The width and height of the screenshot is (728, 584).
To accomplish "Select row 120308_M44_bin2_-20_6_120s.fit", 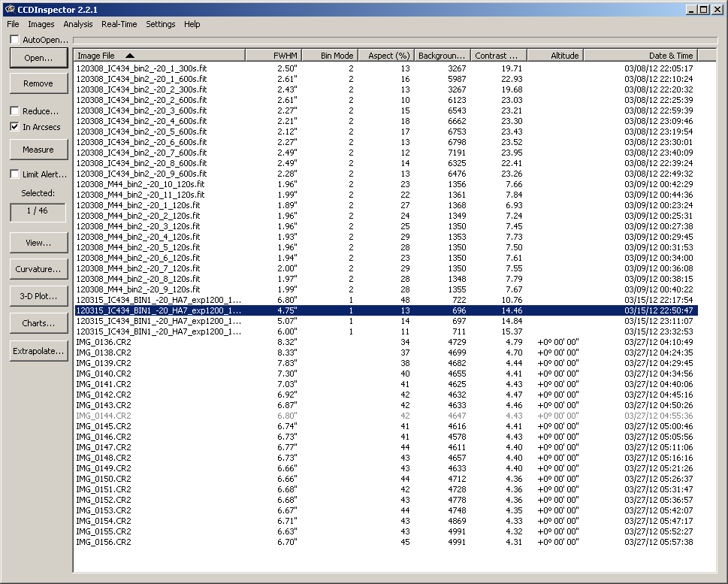I will (386, 258).
